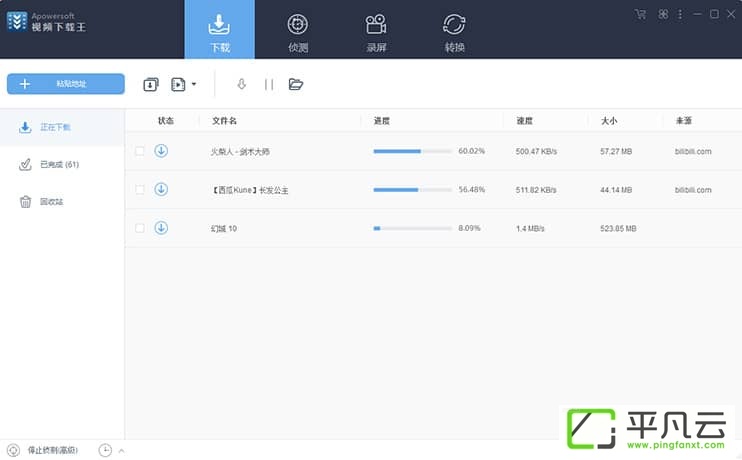Tick checkbox for 长发公主 row

[x=140, y=189]
